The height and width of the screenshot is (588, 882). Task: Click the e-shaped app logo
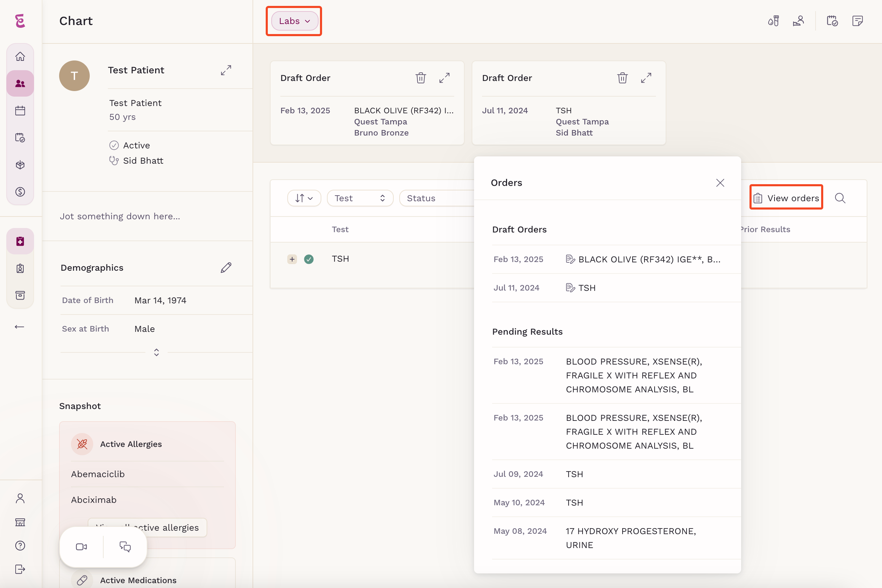coord(20,21)
